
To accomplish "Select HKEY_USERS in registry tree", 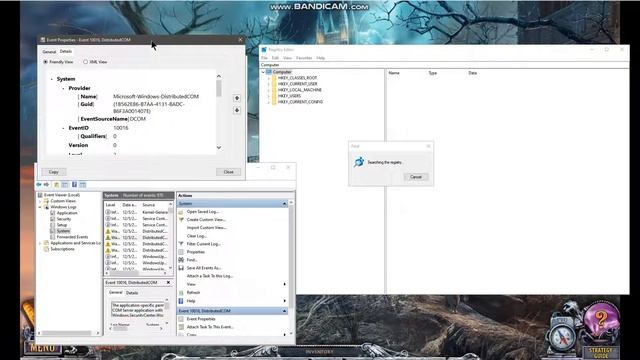I will pos(289,96).
